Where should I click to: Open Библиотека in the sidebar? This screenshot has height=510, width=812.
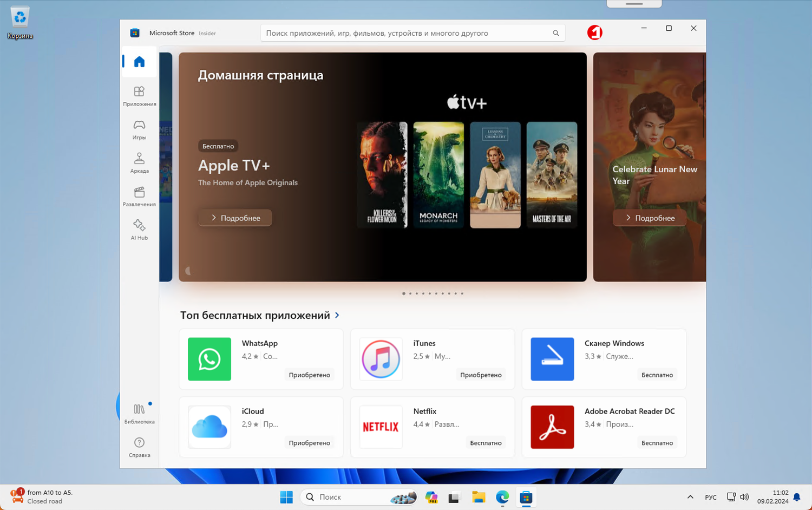pyautogui.click(x=139, y=414)
